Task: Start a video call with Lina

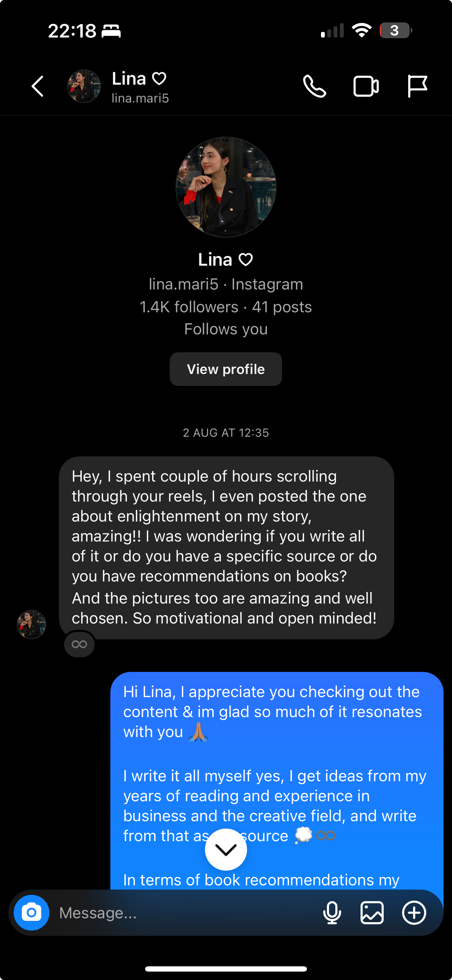Action: click(366, 86)
